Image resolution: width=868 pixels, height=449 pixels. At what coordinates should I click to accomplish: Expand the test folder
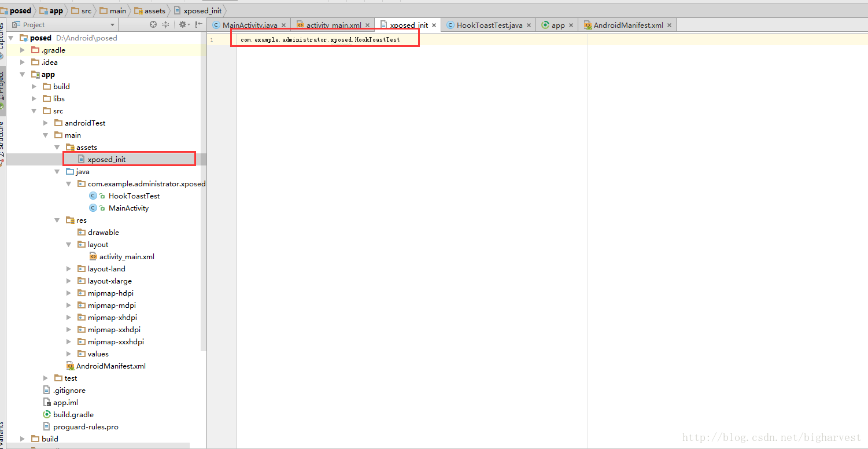click(x=46, y=378)
